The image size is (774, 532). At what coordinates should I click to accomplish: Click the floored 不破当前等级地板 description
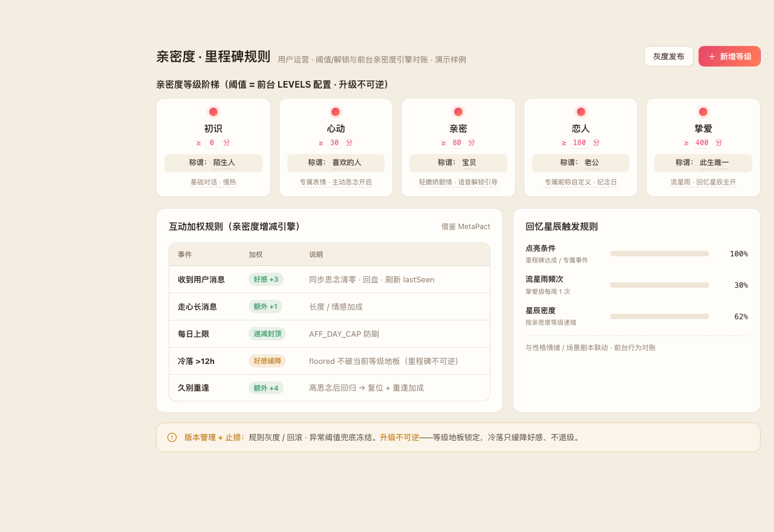tap(386, 361)
